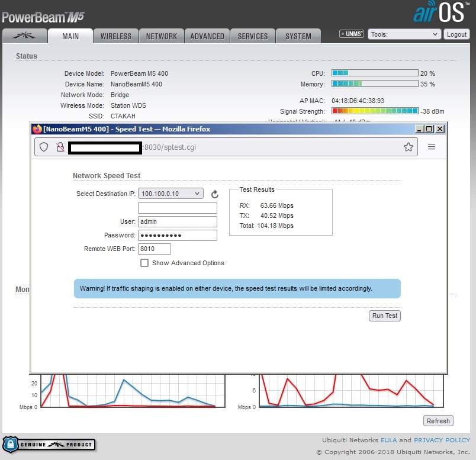Click the Firefox shield tracking protection icon

[x=44, y=147]
